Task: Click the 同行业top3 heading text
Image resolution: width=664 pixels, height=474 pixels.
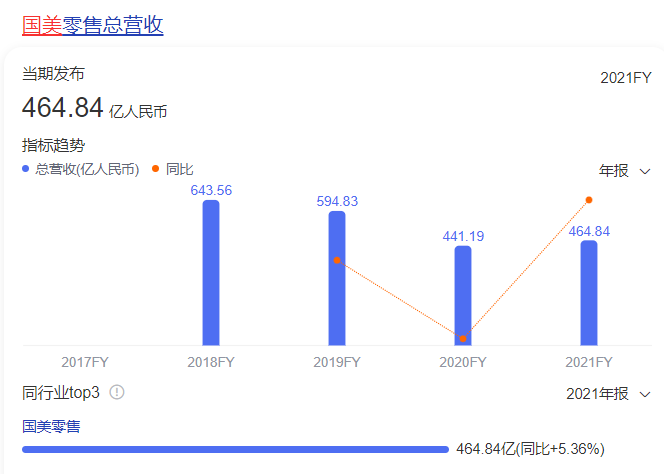Action: (x=61, y=393)
